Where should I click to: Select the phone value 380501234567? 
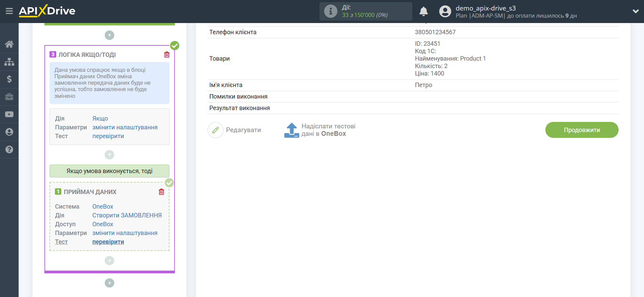point(435,32)
